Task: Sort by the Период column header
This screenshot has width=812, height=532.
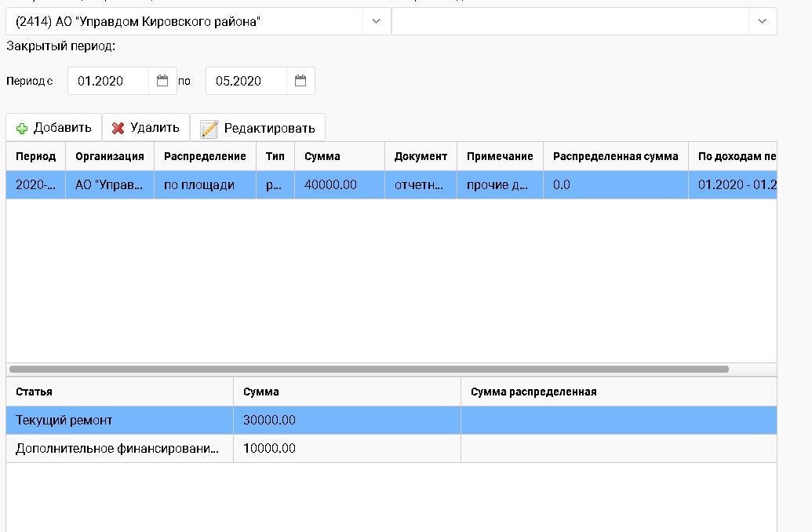Action: 35,156
